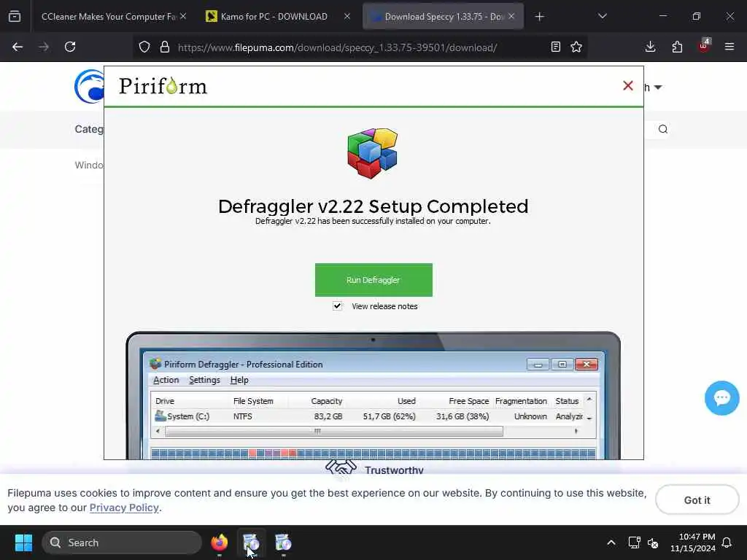Click the taskbar Search box
Screen dimensions: 747x560
[x=122, y=542]
